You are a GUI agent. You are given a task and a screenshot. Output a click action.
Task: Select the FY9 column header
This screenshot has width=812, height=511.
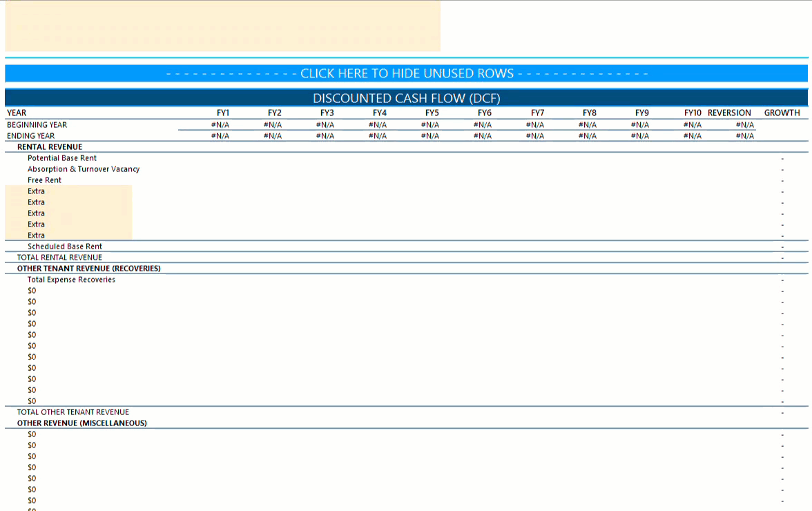[641, 113]
